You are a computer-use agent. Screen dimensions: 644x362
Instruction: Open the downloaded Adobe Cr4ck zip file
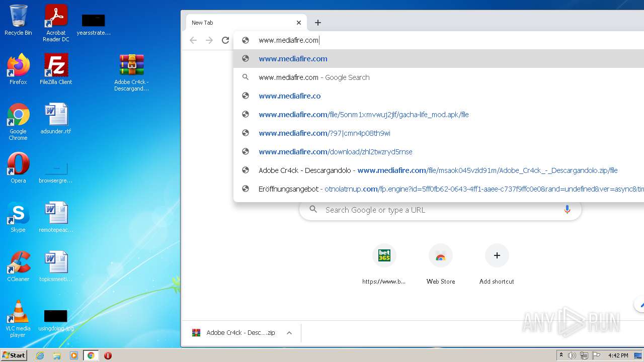[234, 333]
